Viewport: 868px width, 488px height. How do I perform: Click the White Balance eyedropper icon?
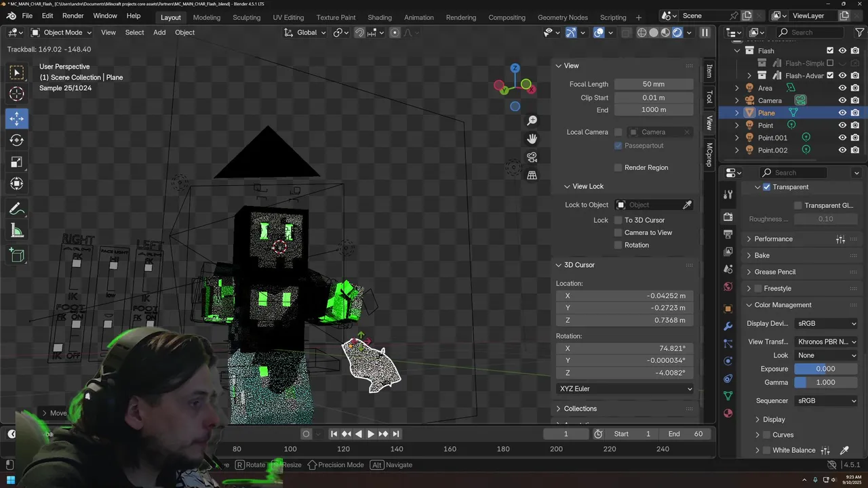tap(844, 450)
